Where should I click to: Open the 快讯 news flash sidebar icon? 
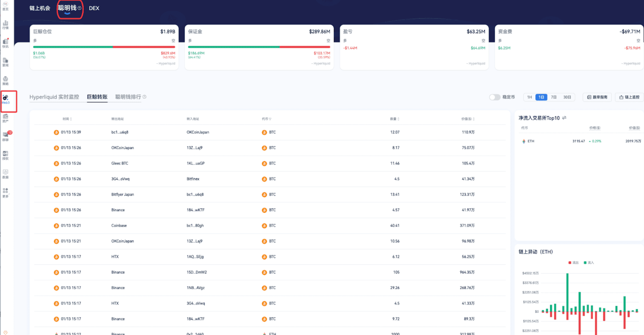pos(6,43)
